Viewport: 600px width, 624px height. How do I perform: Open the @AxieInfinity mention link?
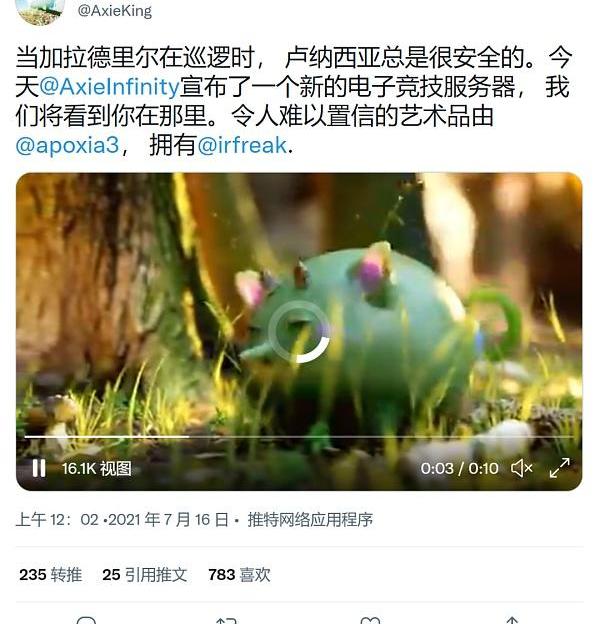click(109, 87)
